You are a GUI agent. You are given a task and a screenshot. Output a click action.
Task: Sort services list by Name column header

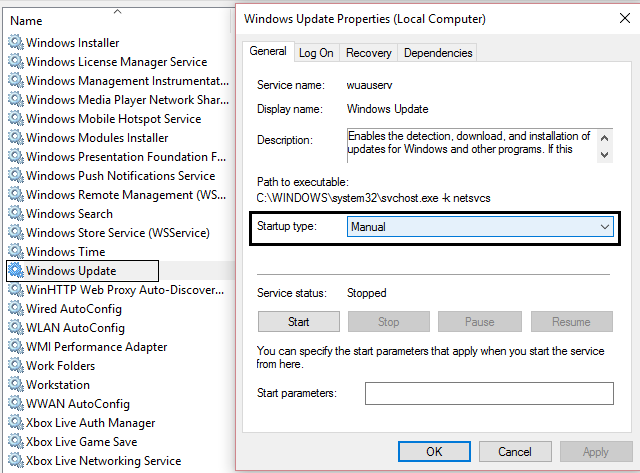pos(26,20)
